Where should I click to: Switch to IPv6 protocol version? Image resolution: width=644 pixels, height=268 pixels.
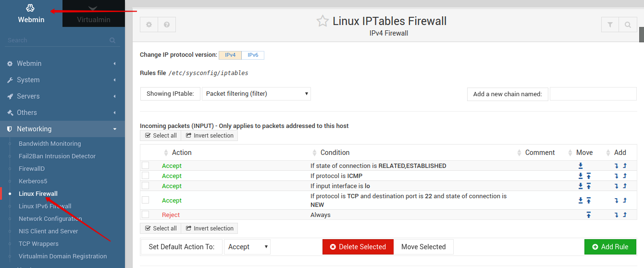coord(253,55)
